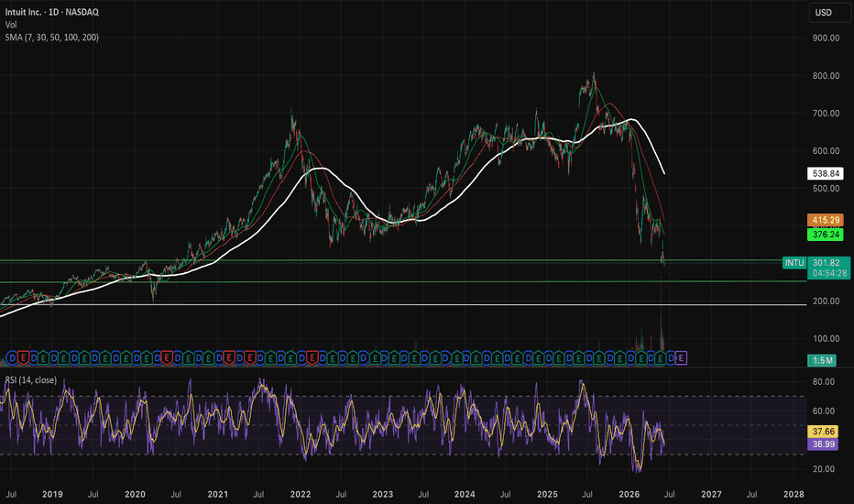
Task: Click the 2021 label on time axis
Action: (x=218, y=494)
